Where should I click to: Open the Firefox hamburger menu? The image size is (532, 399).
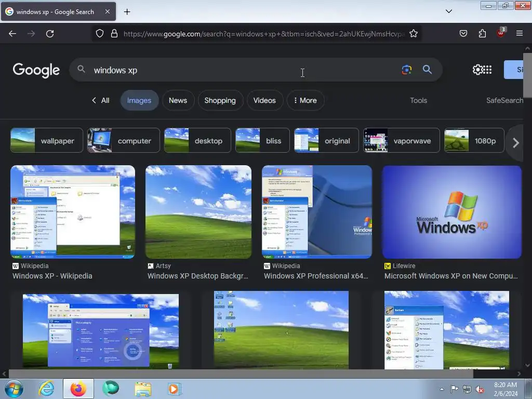click(519, 33)
